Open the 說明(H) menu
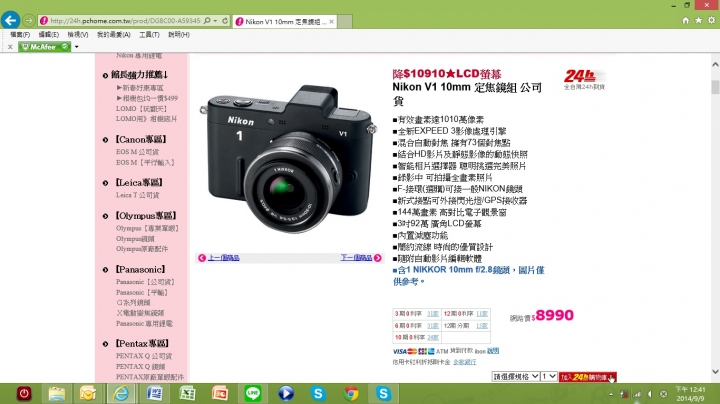This screenshot has width=720, height=404. (179, 34)
